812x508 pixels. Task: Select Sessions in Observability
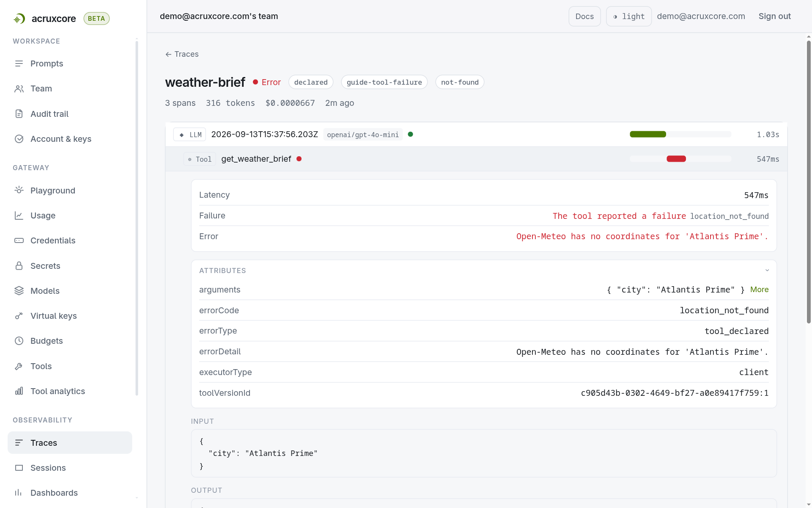point(48,468)
